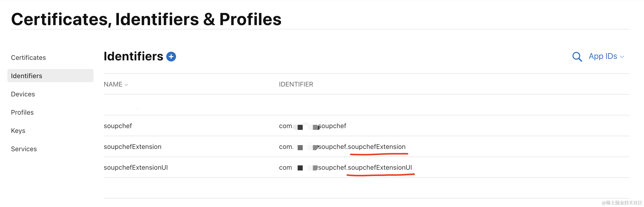Click the Certificates, Identifiers & Profiles heading
The height and width of the screenshot is (207, 644).
146,19
